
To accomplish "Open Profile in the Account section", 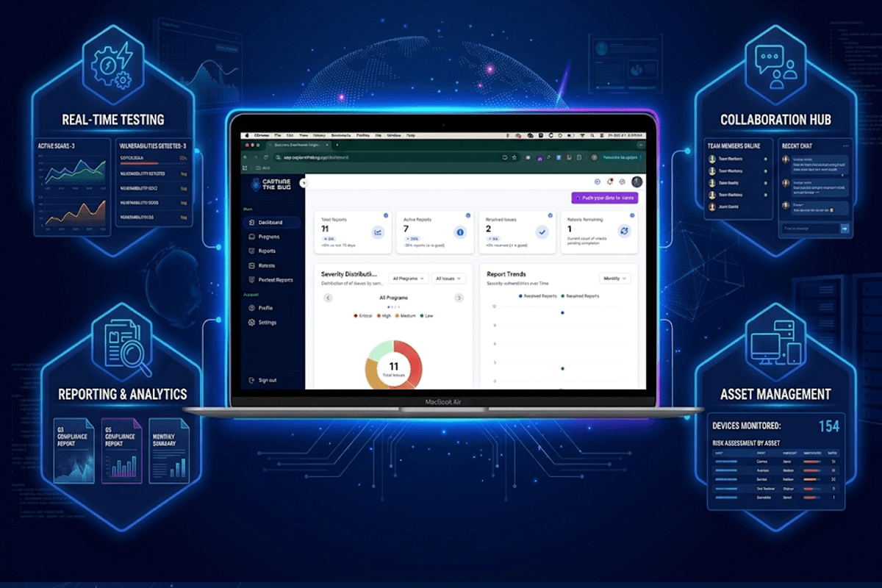I will [261, 308].
